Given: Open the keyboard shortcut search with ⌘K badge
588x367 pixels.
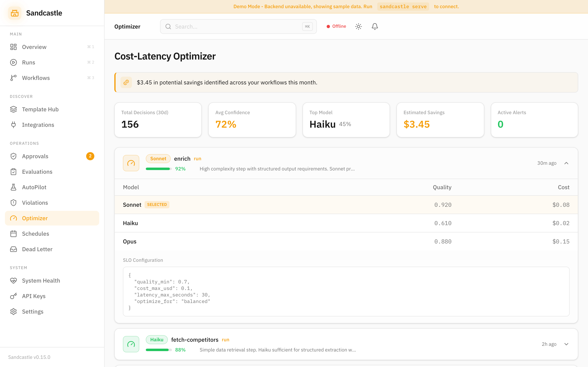Looking at the screenshot, I should (307, 27).
